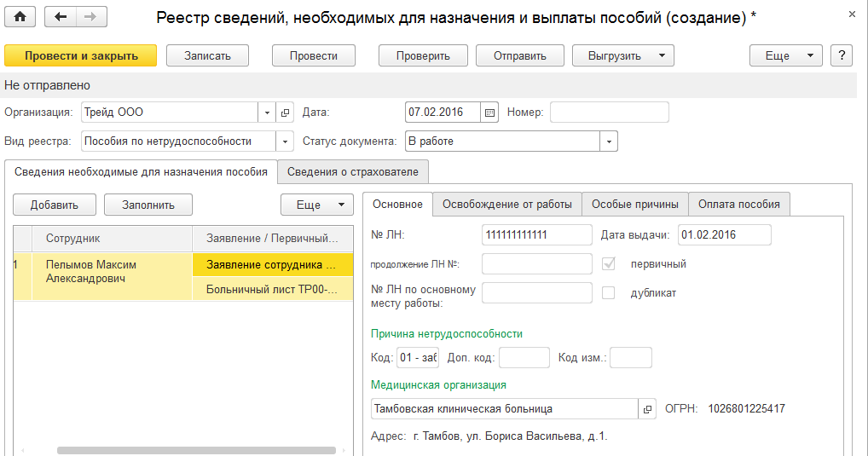Screen dimensions: 868x456
Task: Open the calendar picker for Дата
Action: [489, 113]
